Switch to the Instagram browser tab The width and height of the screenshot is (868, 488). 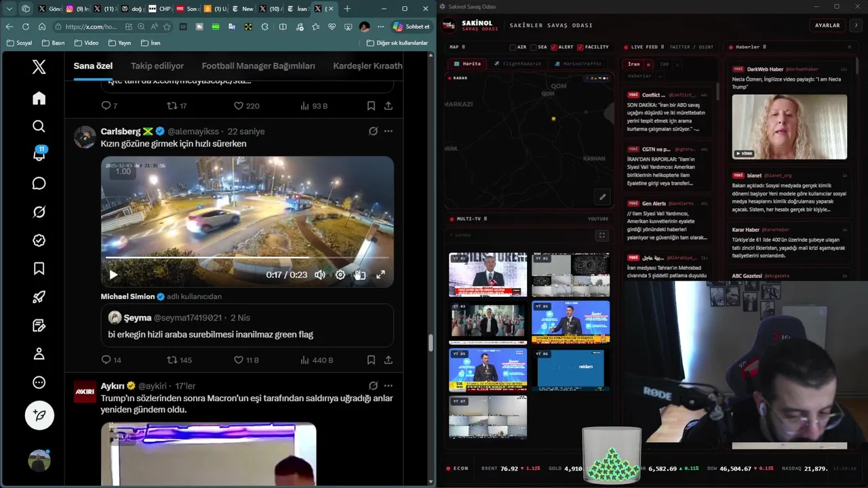(78, 9)
